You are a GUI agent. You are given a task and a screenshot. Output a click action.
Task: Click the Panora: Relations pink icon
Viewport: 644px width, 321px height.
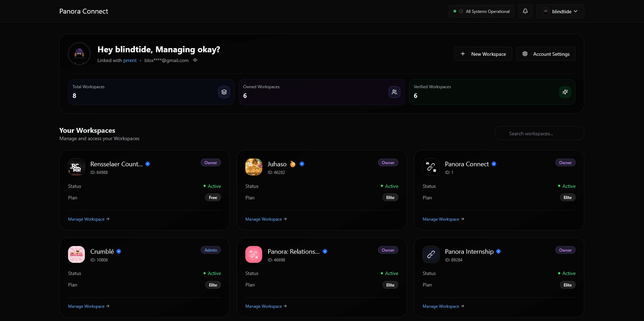pyautogui.click(x=254, y=254)
